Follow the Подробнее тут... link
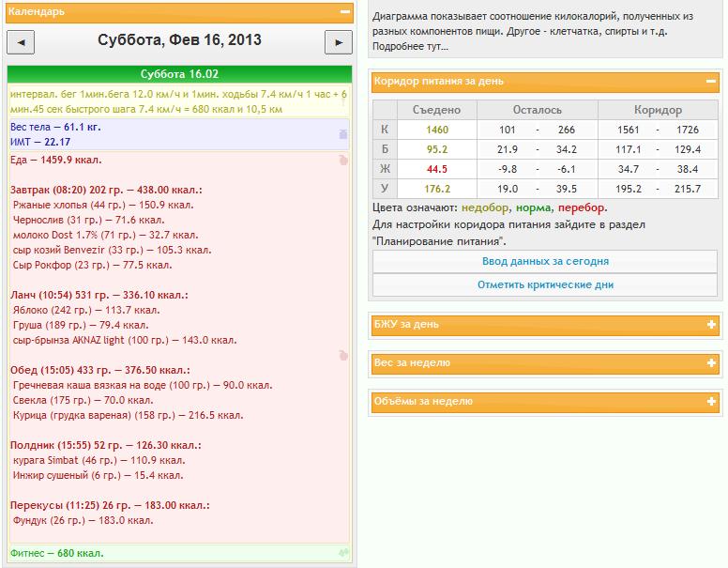 coord(410,47)
